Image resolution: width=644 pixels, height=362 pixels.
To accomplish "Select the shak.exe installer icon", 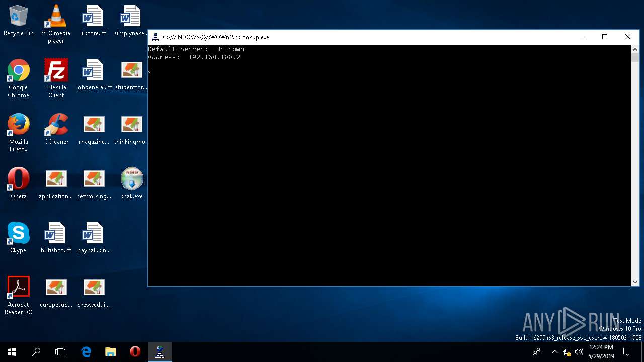I will [131, 184].
